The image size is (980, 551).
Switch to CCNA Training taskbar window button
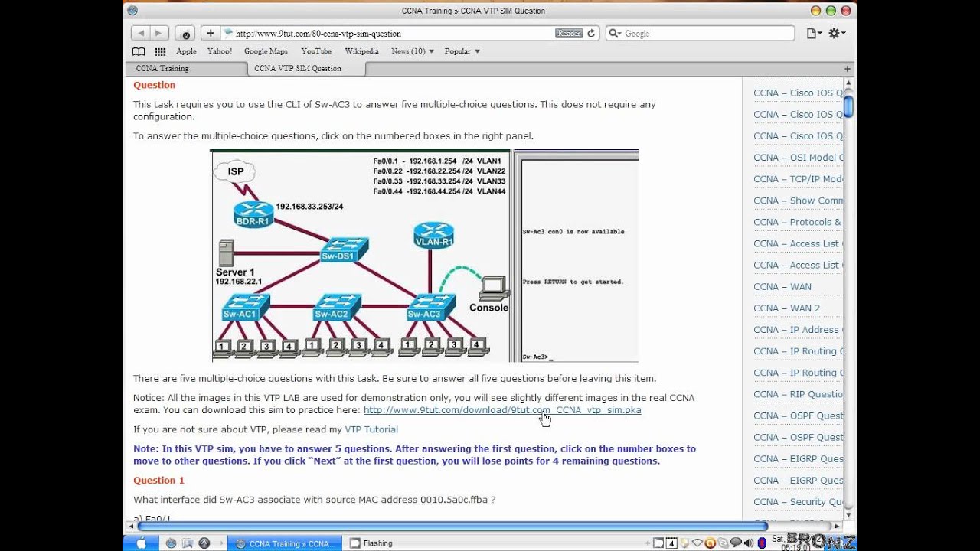284,543
